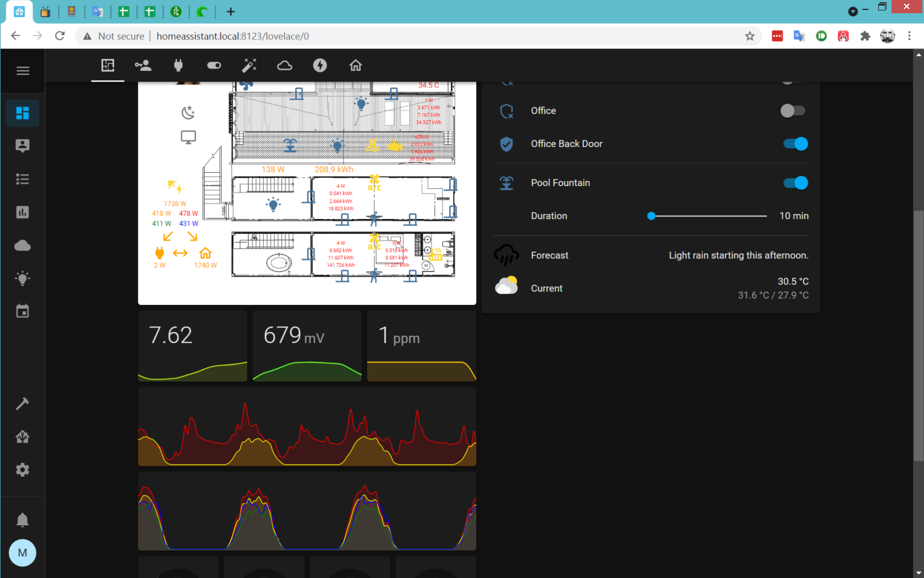The image size is (924, 578).
Task: Click the cloud icon in the sidebar
Action: 23,246
